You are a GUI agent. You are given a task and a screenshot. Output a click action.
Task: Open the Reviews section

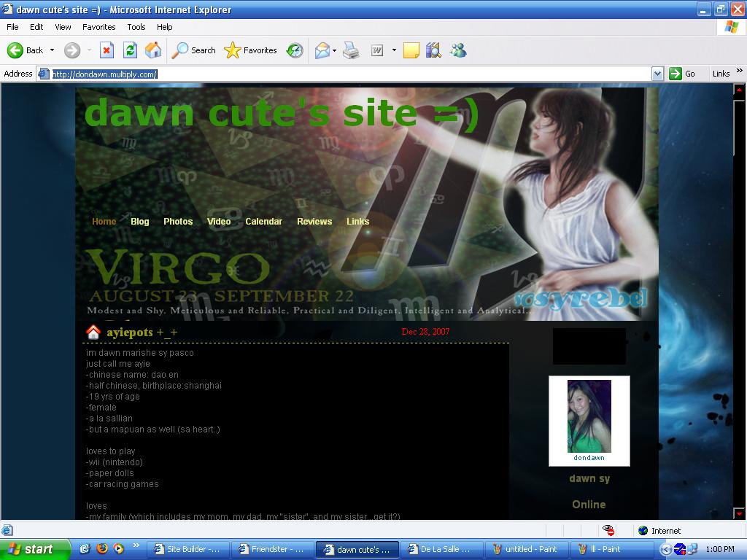314,222
